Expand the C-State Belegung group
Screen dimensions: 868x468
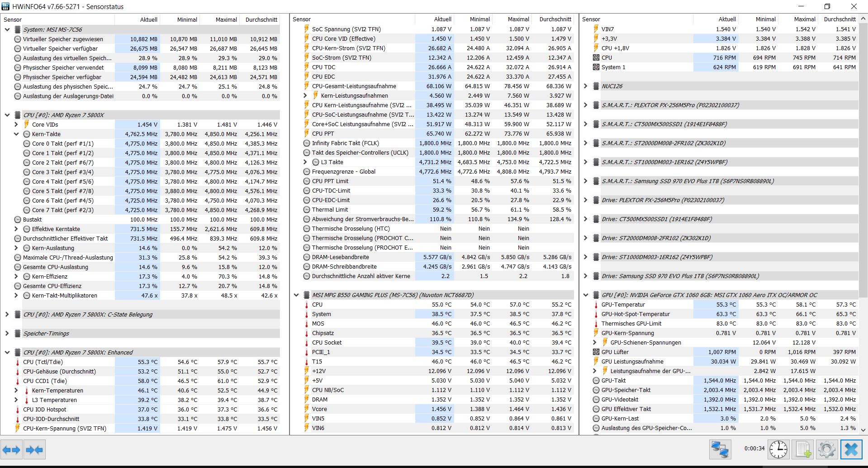pyautogui.click(x=7, y=314)
